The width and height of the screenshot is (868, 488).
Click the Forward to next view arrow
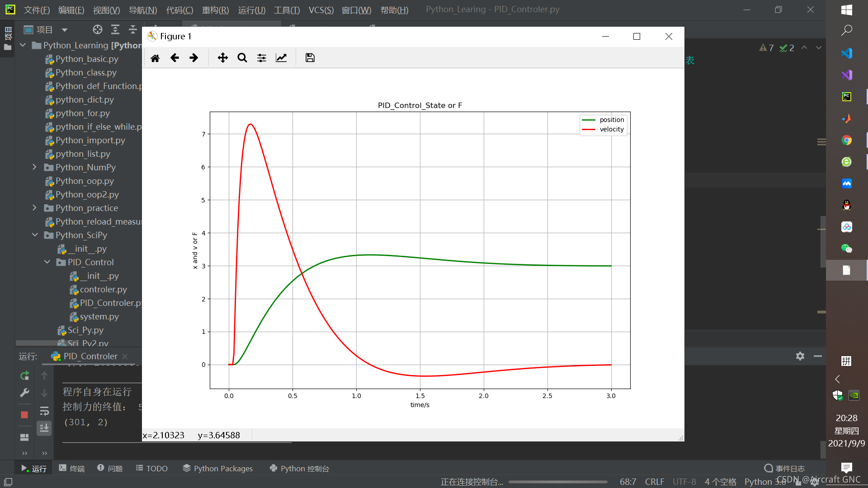coord(193,58)
